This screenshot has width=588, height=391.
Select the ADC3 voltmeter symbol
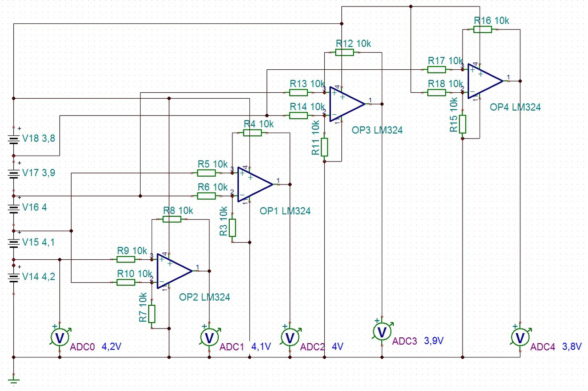coord(382,330)
